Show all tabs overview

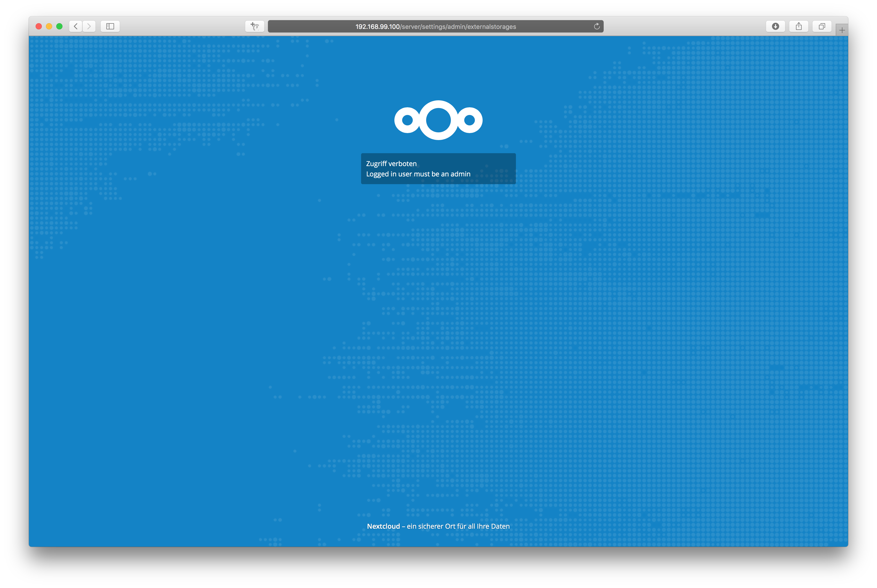click(822, 26)
